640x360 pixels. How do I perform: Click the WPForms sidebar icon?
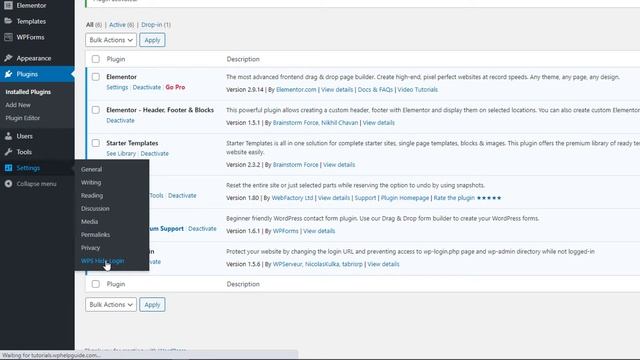tap(8, 37)
